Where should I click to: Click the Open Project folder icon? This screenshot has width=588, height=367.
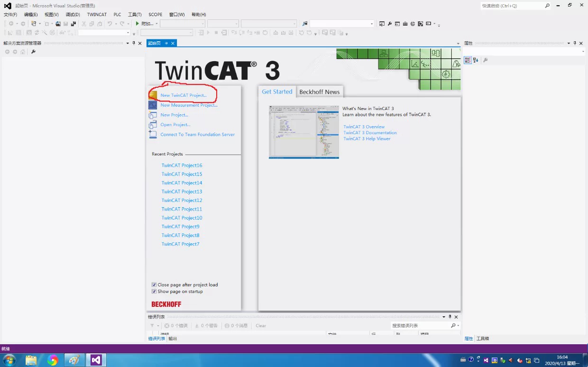(x=152, y=125)
